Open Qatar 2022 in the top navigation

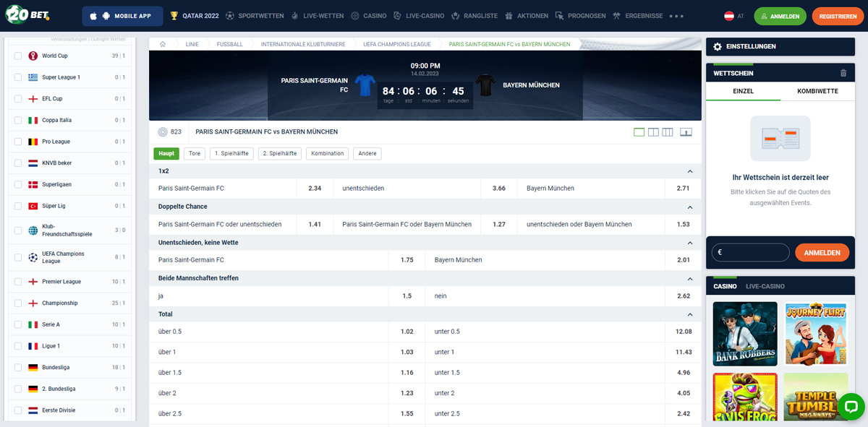[194, 15]
